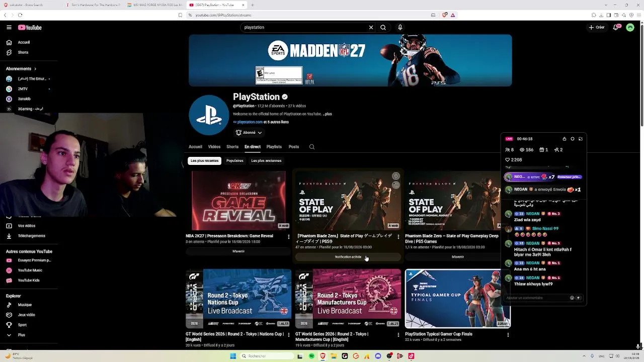644x362 pixels.
Task: Click the Créer button
Action: [597, 28]
